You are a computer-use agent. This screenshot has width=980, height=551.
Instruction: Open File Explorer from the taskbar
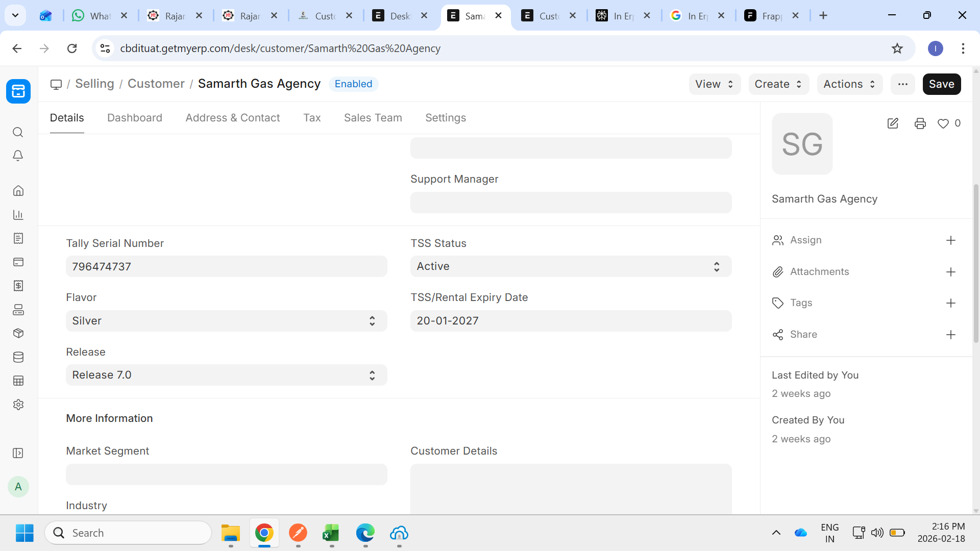click(x=230, y=533)
